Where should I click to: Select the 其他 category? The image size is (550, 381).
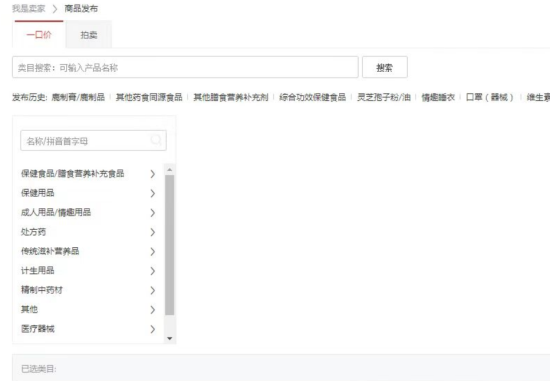(x=29, y=309)
